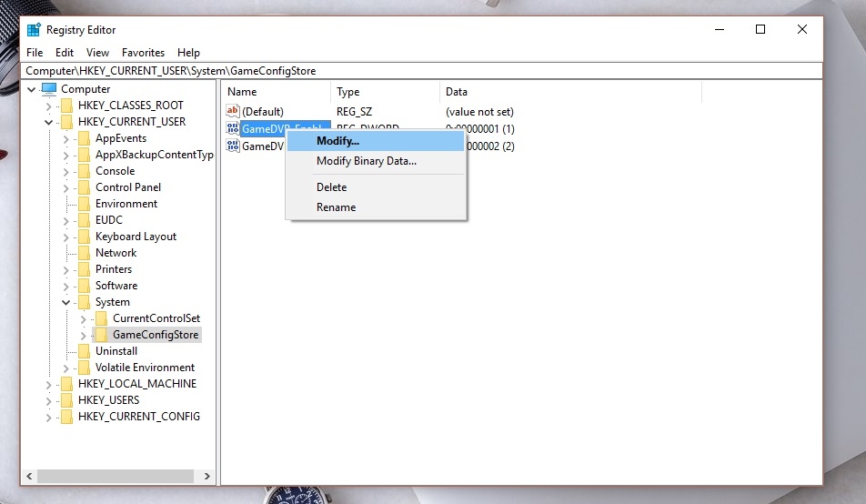This screenshot has width=866, height=504.
Task: Choose Rename from the context menu
Action: [376, 207]
